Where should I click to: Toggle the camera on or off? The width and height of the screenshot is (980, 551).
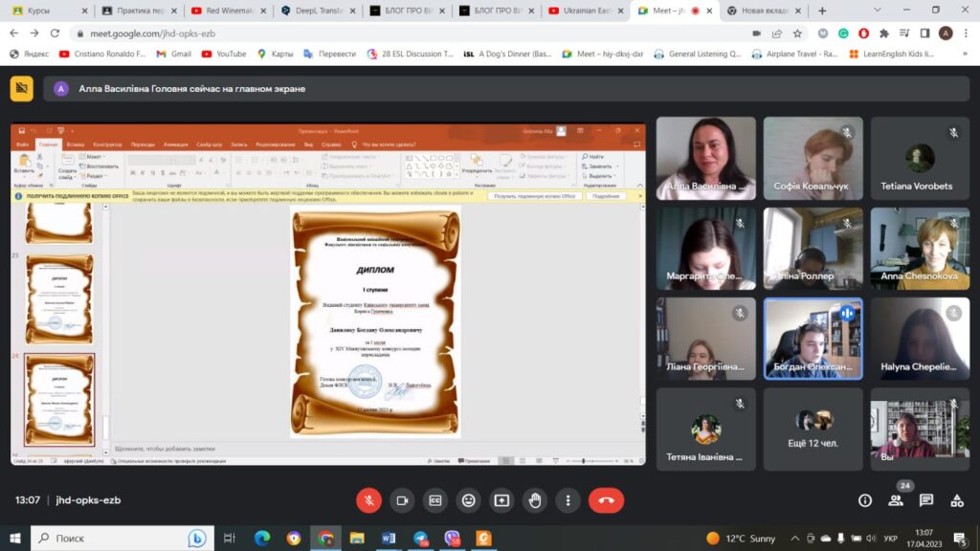(402, 500)
